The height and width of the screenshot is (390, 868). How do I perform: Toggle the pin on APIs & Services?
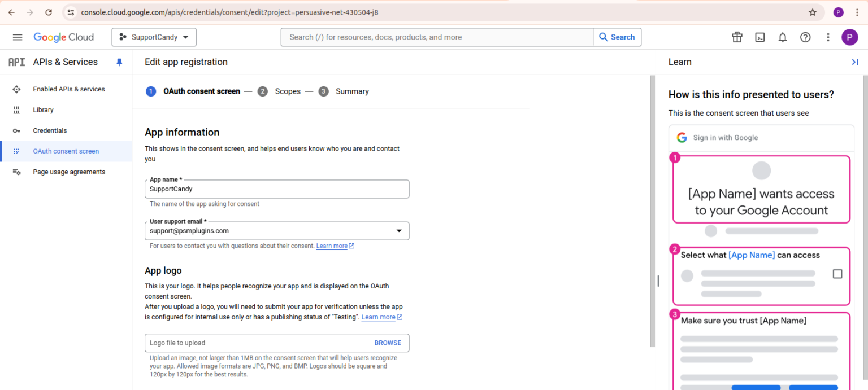tap(119, 62)
